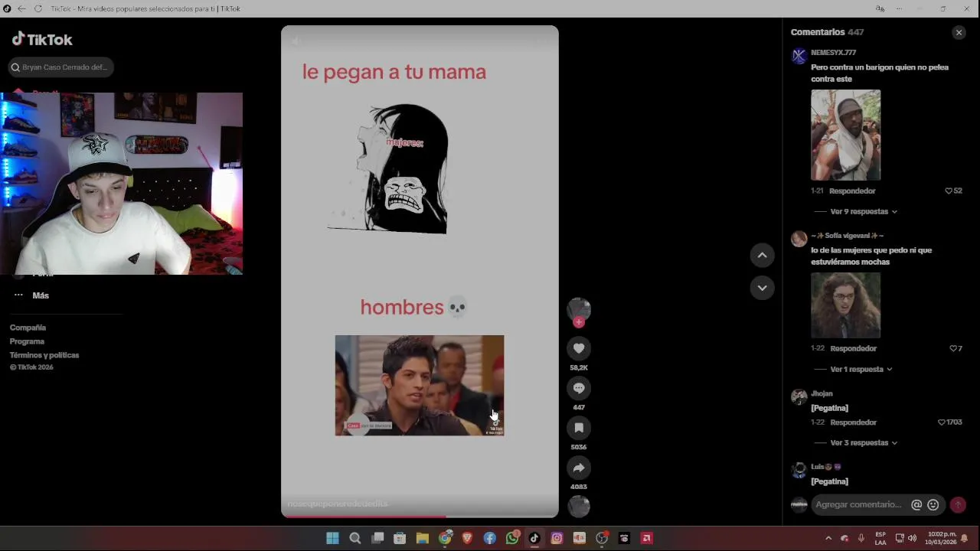
Task: Open the browser translate icon
Action: pyautogui.click(x=880, y=8)
